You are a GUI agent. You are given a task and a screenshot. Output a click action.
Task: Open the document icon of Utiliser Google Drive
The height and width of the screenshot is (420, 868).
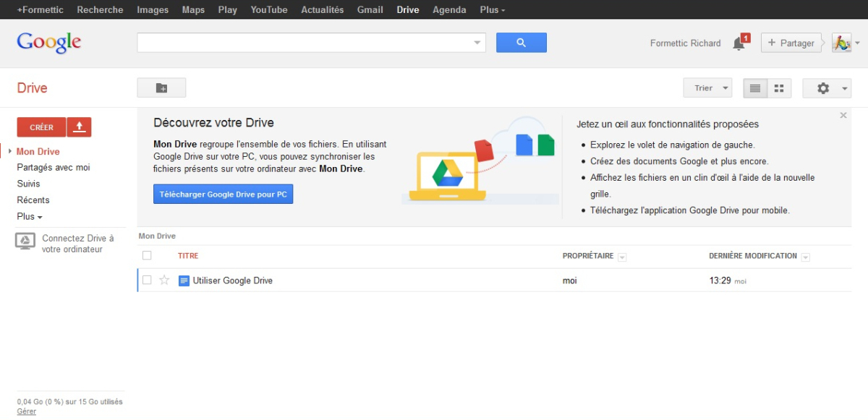tap(184, 280)
